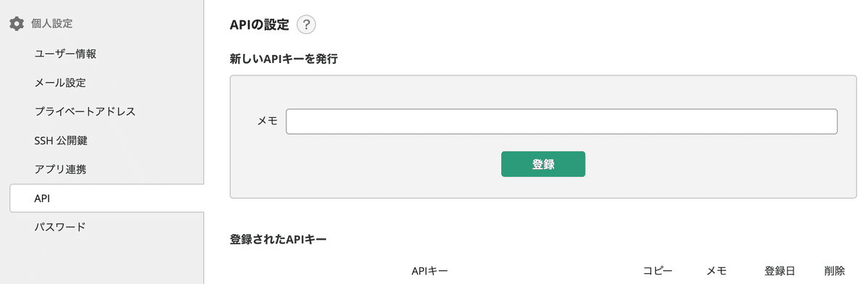868x284 pixels.
Task: Click the green 登録 button
Action: [x=543, y=164]
